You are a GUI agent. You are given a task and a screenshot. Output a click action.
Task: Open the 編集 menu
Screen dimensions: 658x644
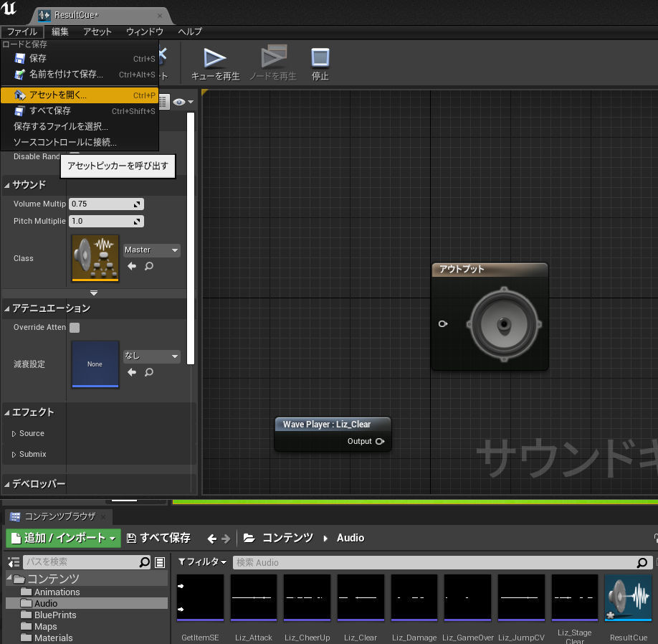(60, 32)
